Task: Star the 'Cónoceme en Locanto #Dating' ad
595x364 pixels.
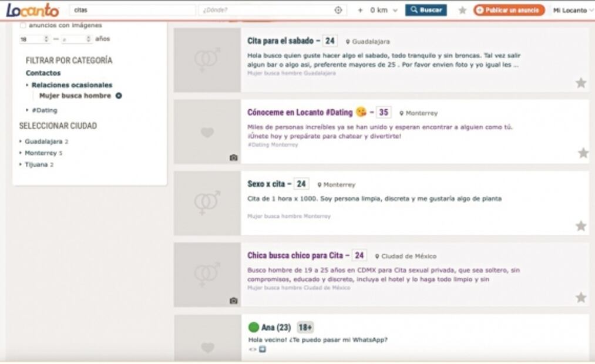Action: (x=583, y=153)
